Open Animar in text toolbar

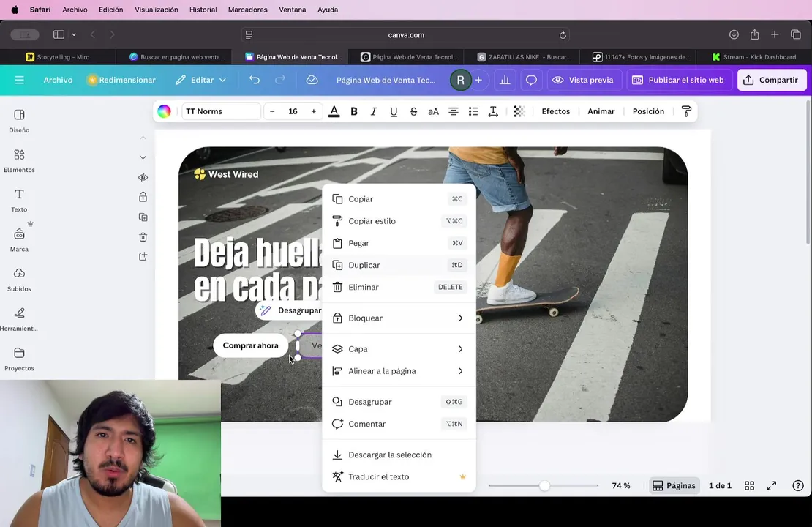pos(601,111)
